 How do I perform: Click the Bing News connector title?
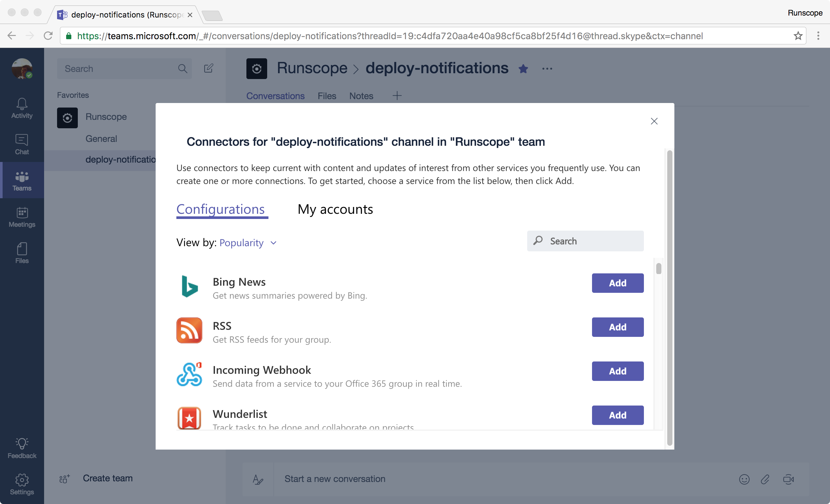click(239, 282)
